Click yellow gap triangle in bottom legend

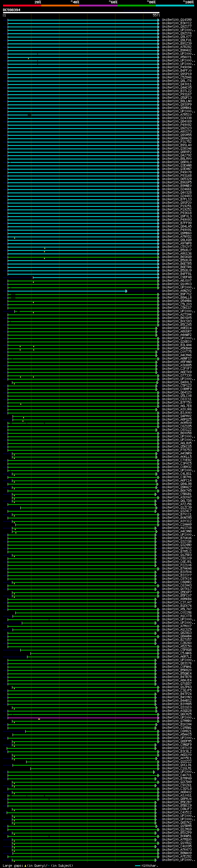click(25, 865)
